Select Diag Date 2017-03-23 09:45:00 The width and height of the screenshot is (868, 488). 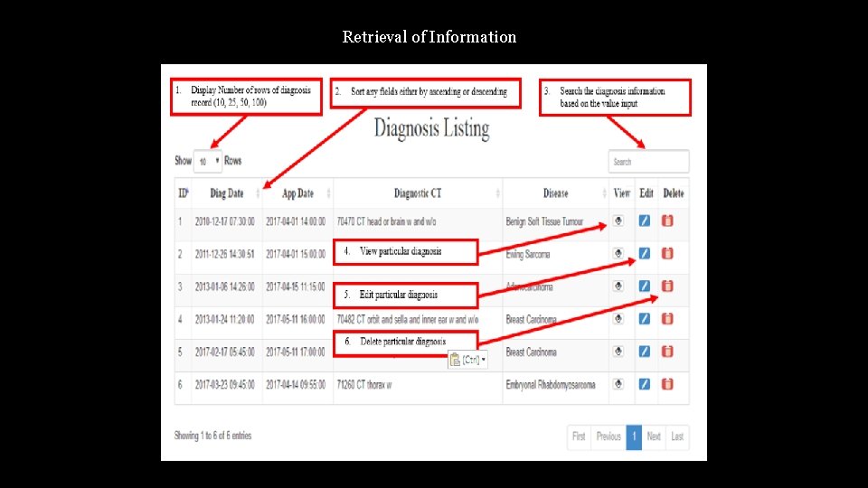pos(225,385)
